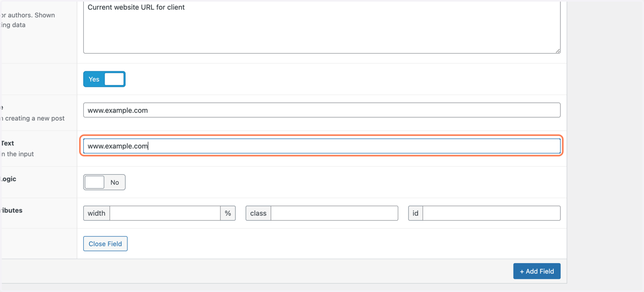Click the instructions textarea with client URL text
644x292 pixels.
(x=322, y=27)
